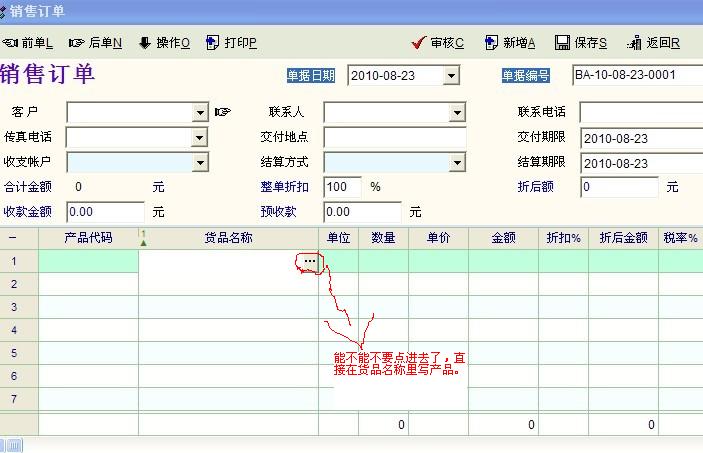Click the 返回R return icon
Viewport: 703px width, 453px height.
634,43
